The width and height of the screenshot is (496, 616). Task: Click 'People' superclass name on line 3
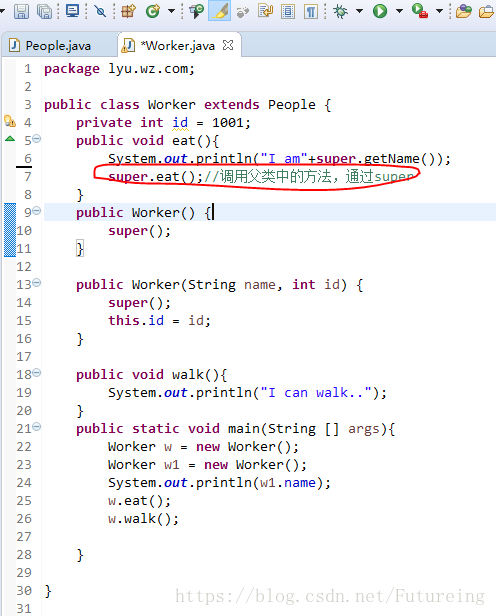point(292,104)
